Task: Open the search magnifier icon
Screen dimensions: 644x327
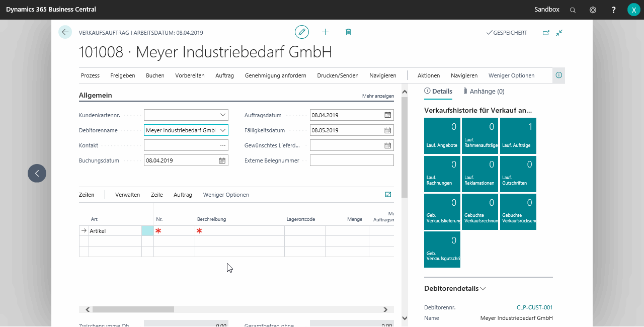Action: point(573,10)
